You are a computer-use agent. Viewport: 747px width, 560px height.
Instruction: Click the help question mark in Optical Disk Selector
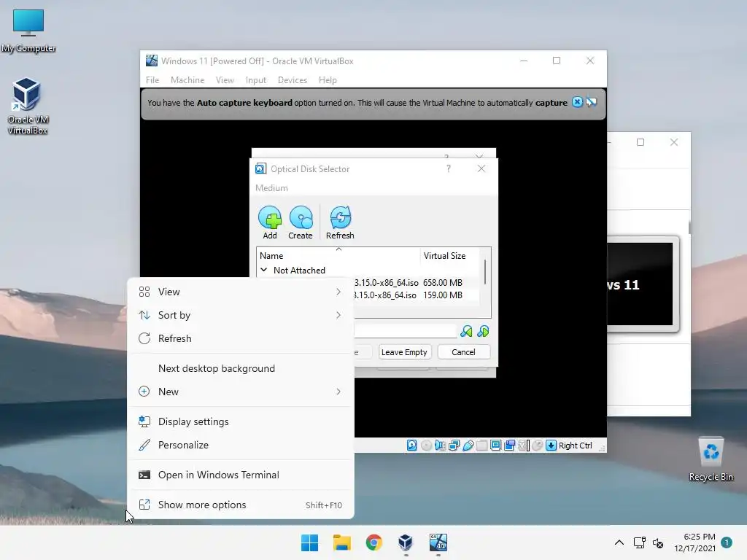tap(449, 168)
